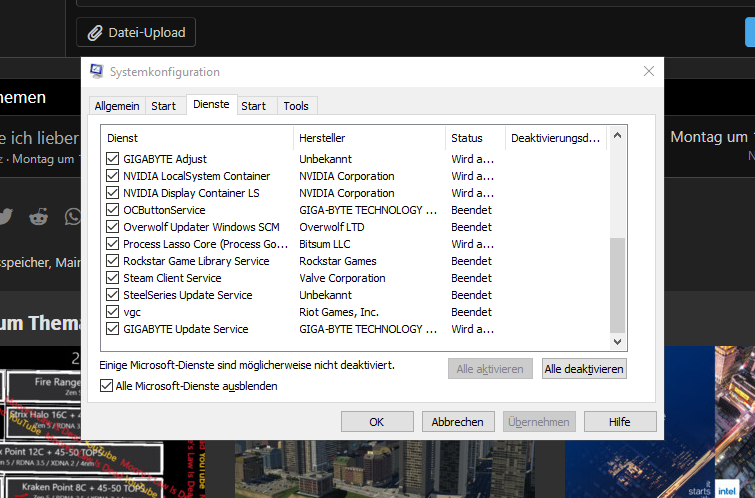
Task: Open the city skyline article thumbnail
Action: coord(384,469)
